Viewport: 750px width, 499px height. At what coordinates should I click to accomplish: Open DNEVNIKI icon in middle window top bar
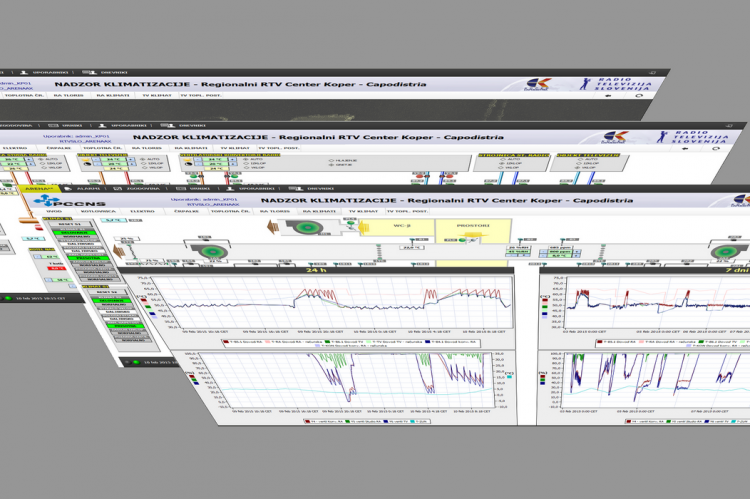[167, 125]
